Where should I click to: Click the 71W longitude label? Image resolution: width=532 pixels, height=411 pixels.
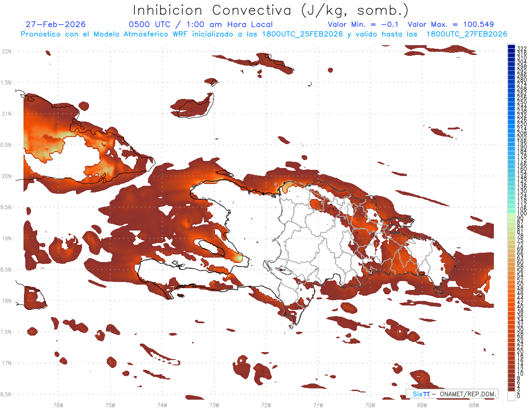[x=318, y=404]
